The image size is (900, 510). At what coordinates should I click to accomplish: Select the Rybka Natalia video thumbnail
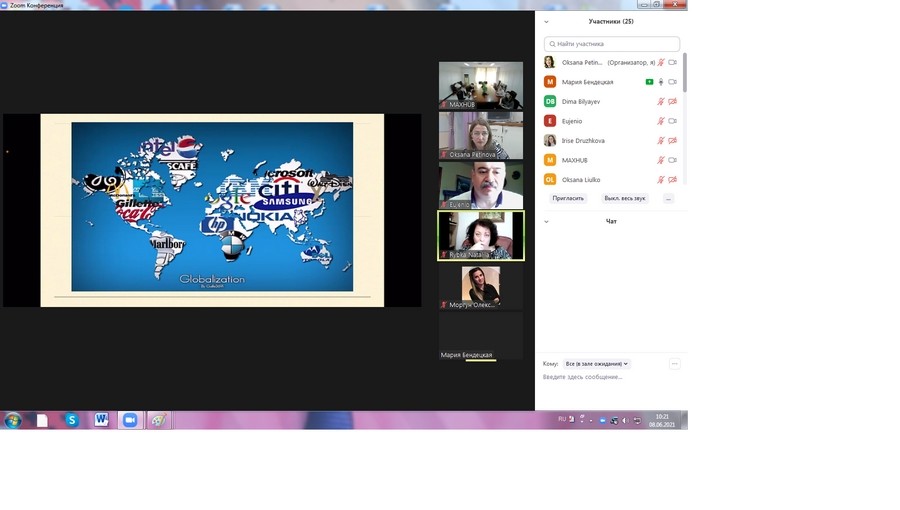click(481, 235)
